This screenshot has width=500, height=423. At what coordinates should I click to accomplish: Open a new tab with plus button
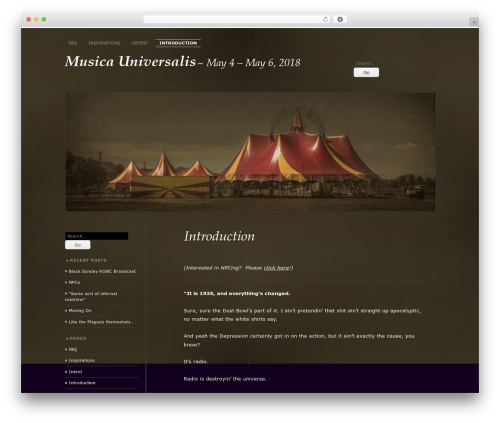point(474,22)
